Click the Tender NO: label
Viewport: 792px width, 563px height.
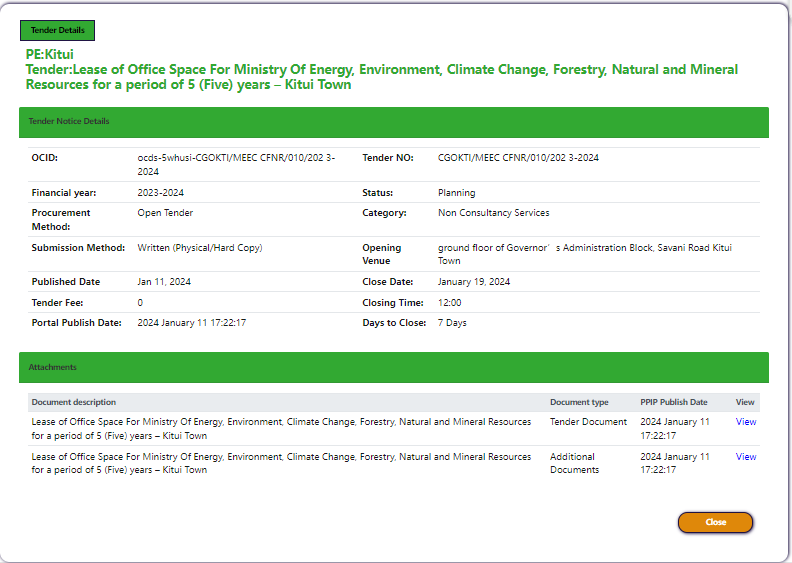pos(387,158)
